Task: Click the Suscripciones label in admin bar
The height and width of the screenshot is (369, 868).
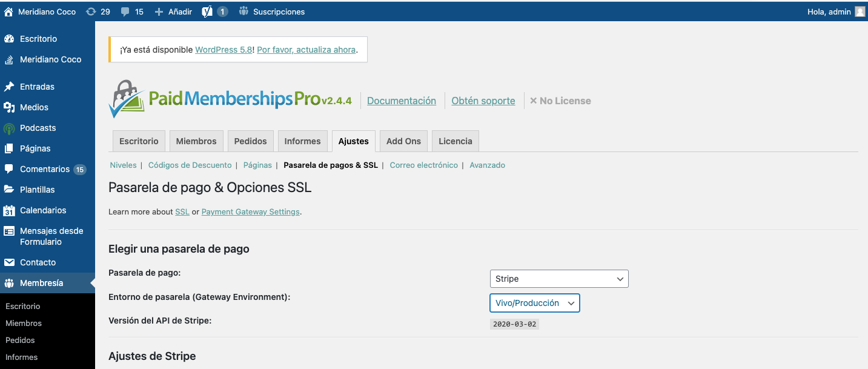Action: click(279, 12)
